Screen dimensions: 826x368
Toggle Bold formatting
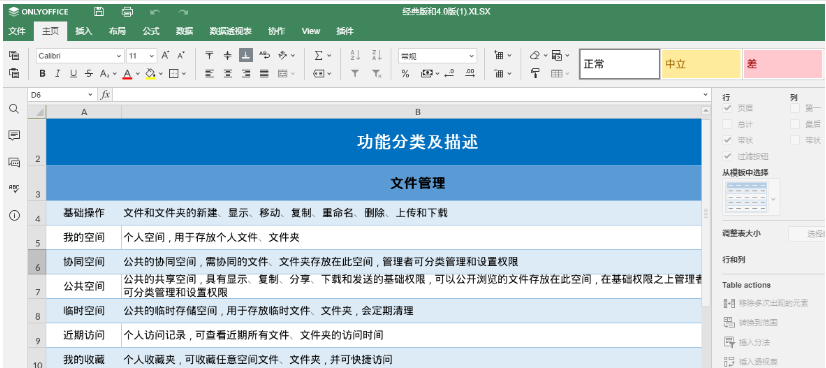click(x=42, y=74)
